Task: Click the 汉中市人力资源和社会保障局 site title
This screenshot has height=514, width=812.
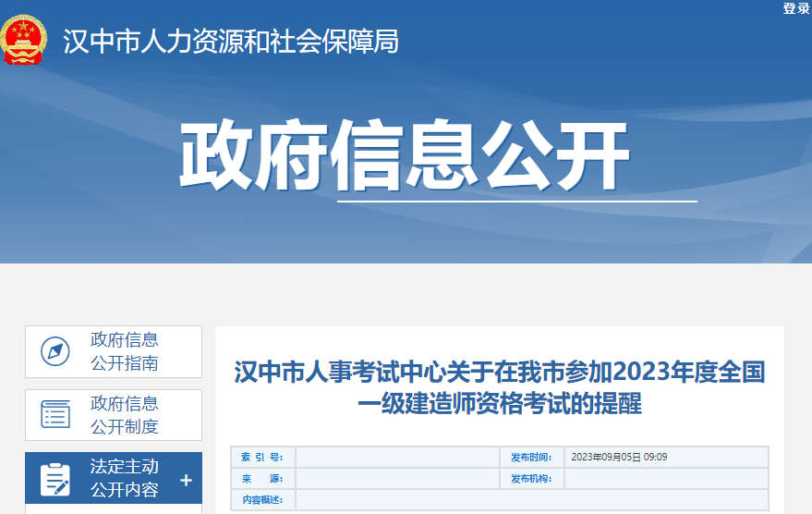Action: [231, 41]
